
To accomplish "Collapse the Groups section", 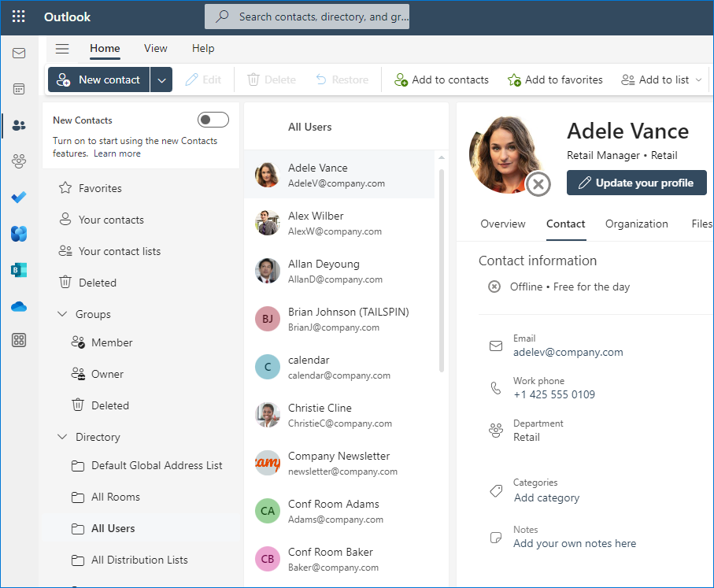I will click(62, 314).
